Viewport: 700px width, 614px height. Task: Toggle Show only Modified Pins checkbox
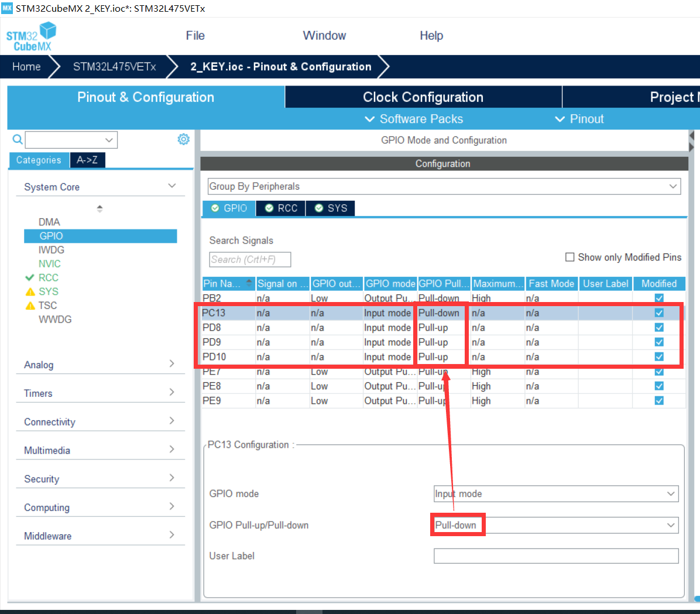point(569,257)
